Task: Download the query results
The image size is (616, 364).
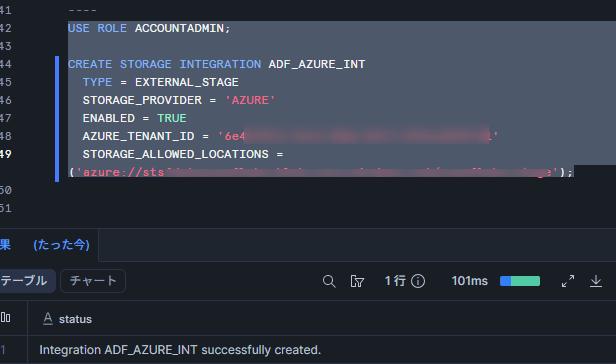Action: [596, 281]
